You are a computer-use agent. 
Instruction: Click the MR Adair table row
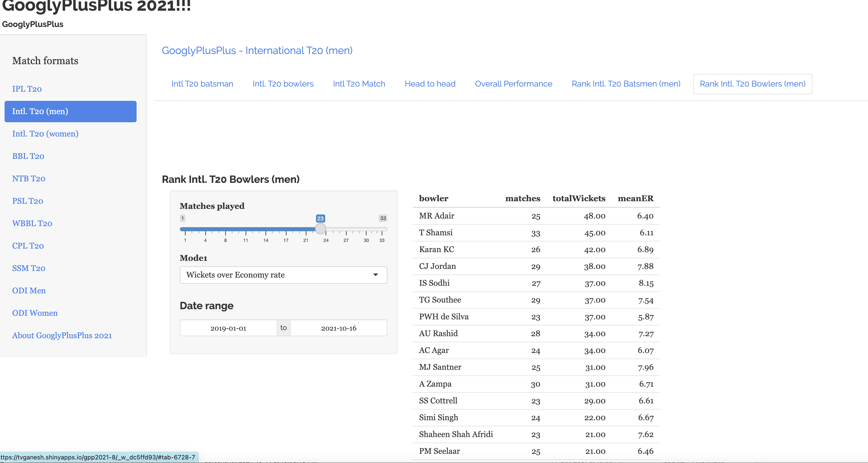tap(536, 216)
